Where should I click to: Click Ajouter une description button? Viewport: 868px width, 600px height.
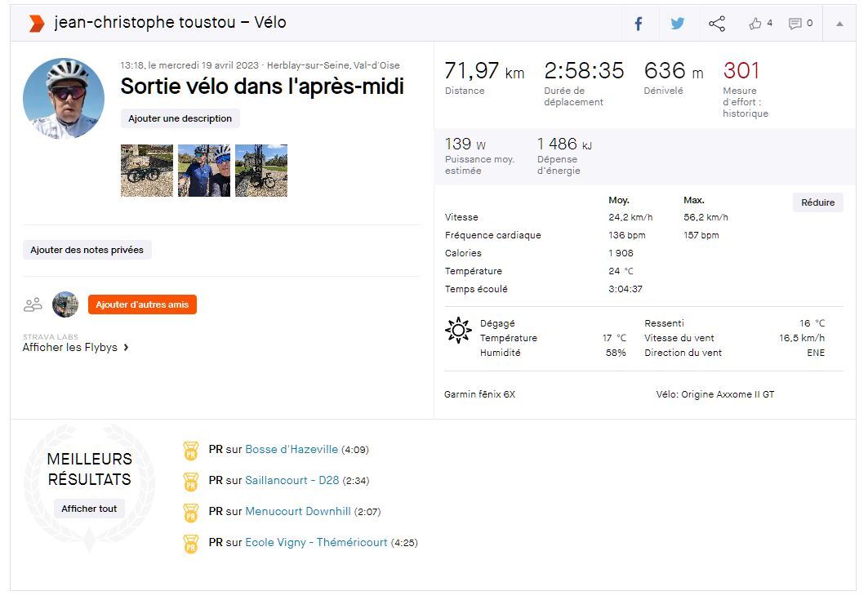180,118
